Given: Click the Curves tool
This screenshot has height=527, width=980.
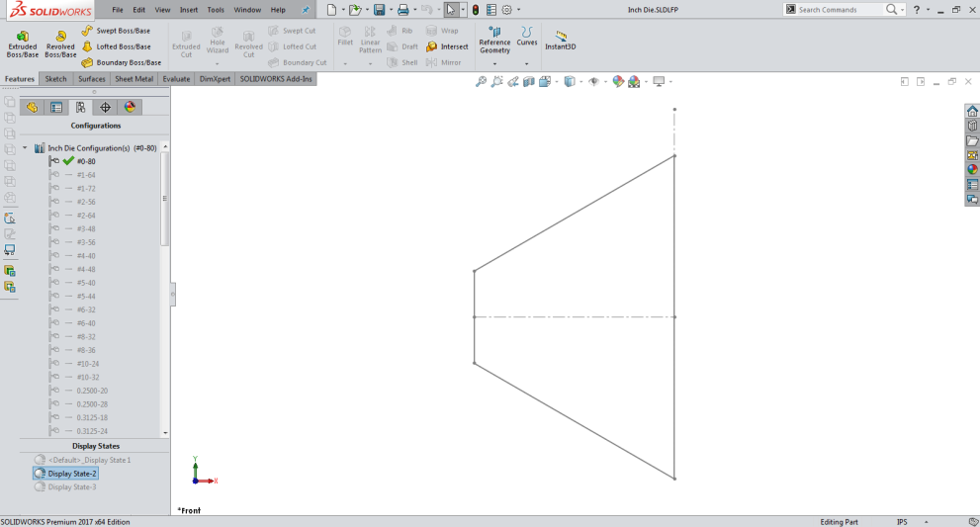Looking at the screenshot, I should (527, 37).
